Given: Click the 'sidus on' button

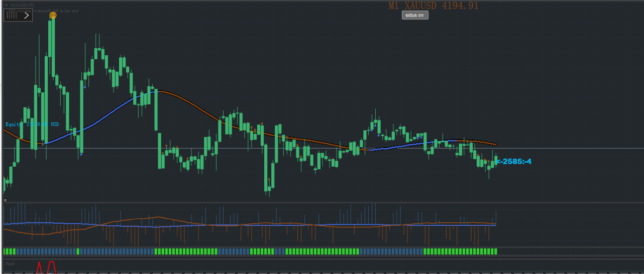Looking at the screenshot, I should (x=415, y=15).
